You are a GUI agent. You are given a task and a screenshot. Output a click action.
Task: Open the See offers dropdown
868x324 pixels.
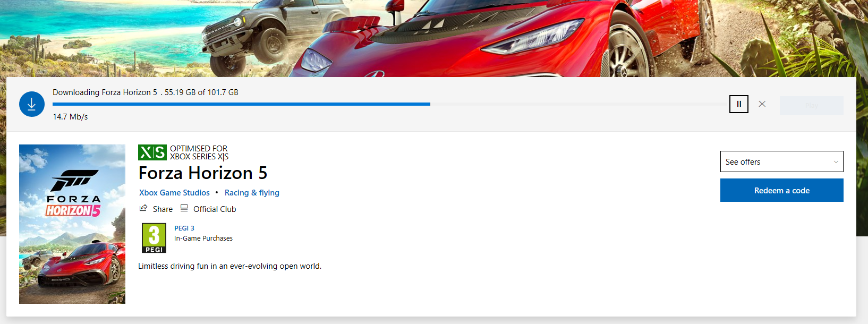pyautogui.click(x=781, y=161)
